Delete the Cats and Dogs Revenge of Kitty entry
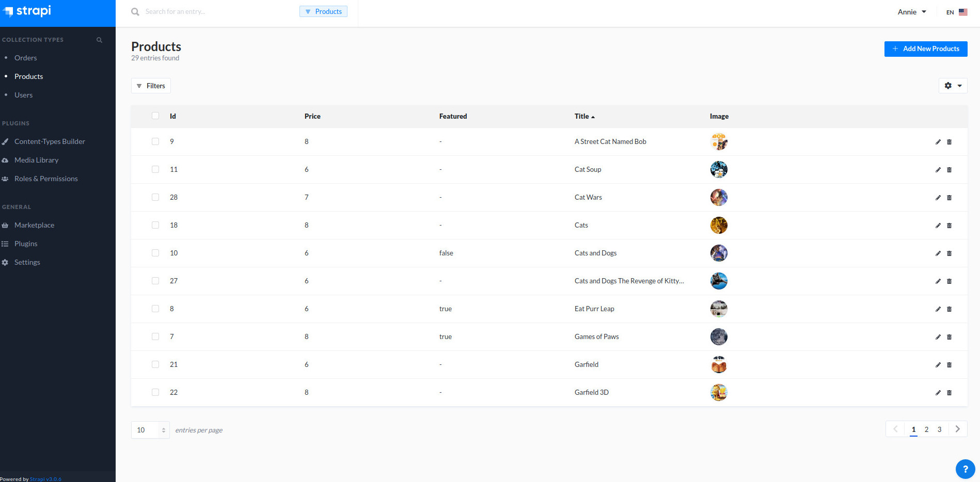 coord(949,281)
